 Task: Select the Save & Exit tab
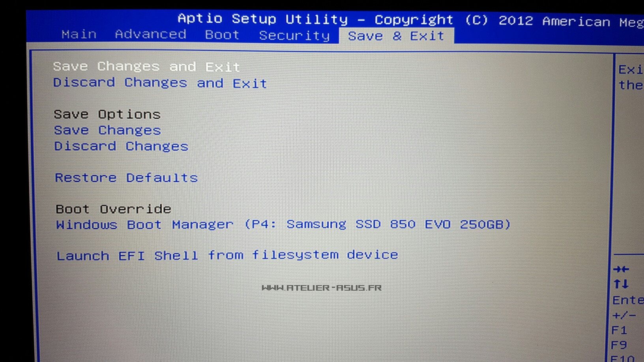(x=396, y=36)
